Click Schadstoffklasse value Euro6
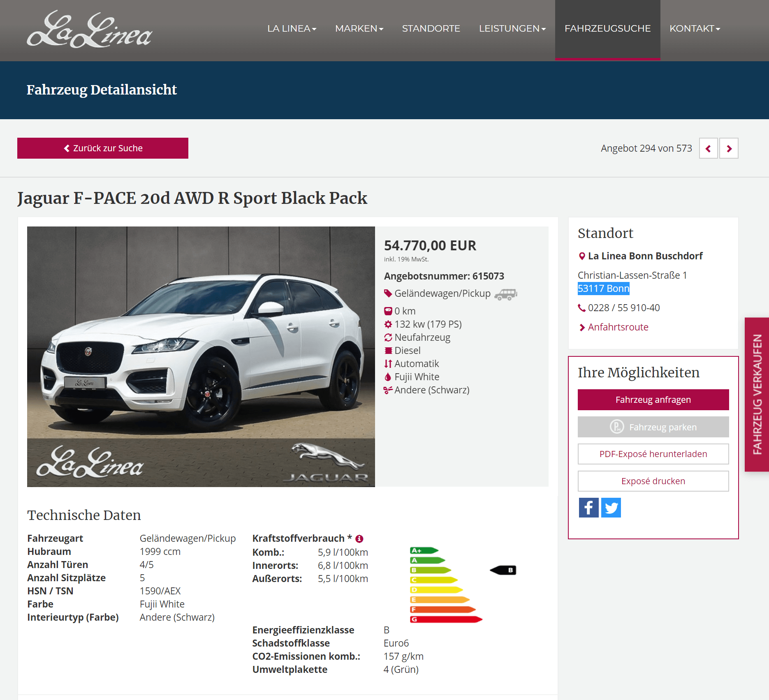Screen dimensions: 769x700 (396, 643)
